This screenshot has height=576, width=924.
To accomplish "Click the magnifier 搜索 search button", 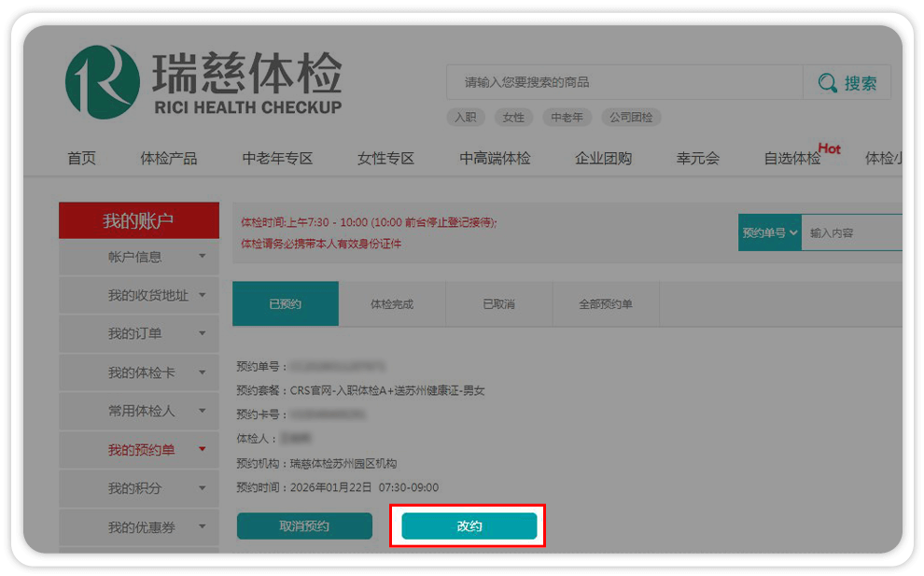I will point(847,83).
